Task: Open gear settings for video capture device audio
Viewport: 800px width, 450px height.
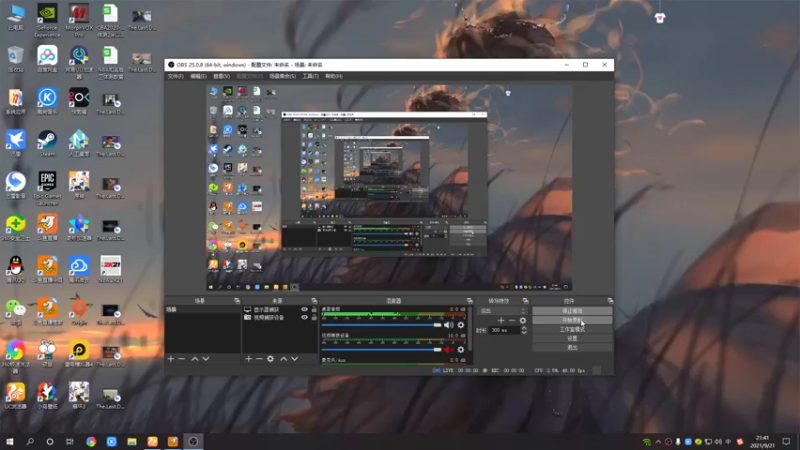Action: tap(461, 349)
